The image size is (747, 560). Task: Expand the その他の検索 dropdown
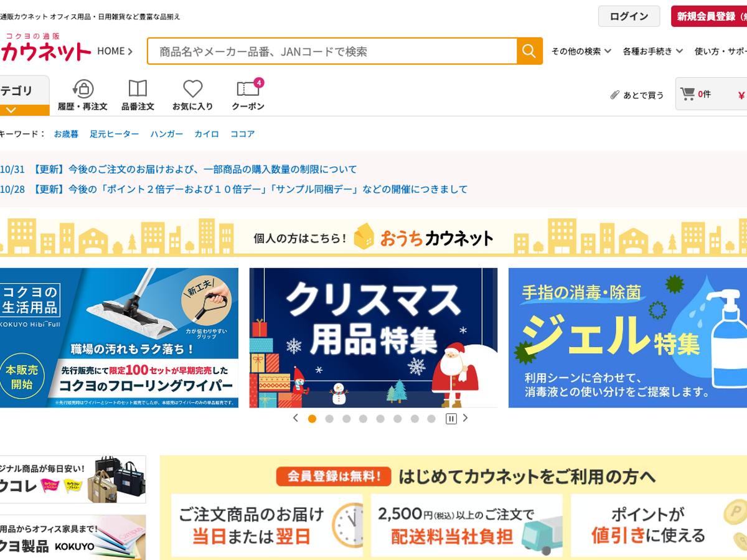581,51
